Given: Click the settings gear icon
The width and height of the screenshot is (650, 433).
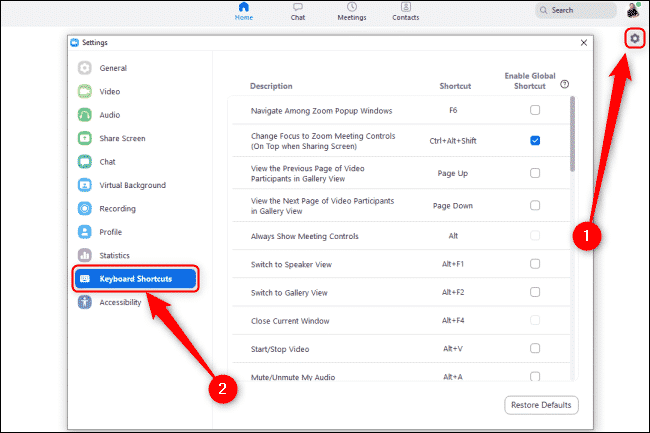Looking at the screenshot, I should [x=634, y=38].
